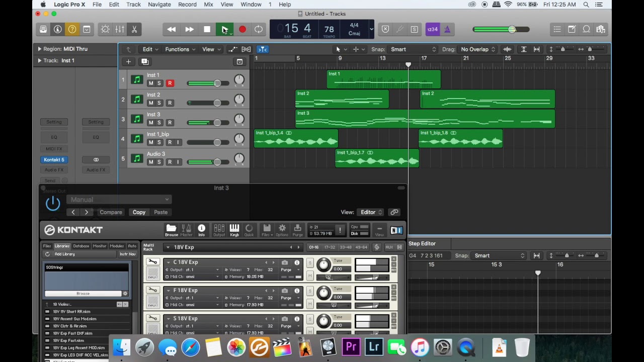Stop Logic playback

[x=207, y=29]
